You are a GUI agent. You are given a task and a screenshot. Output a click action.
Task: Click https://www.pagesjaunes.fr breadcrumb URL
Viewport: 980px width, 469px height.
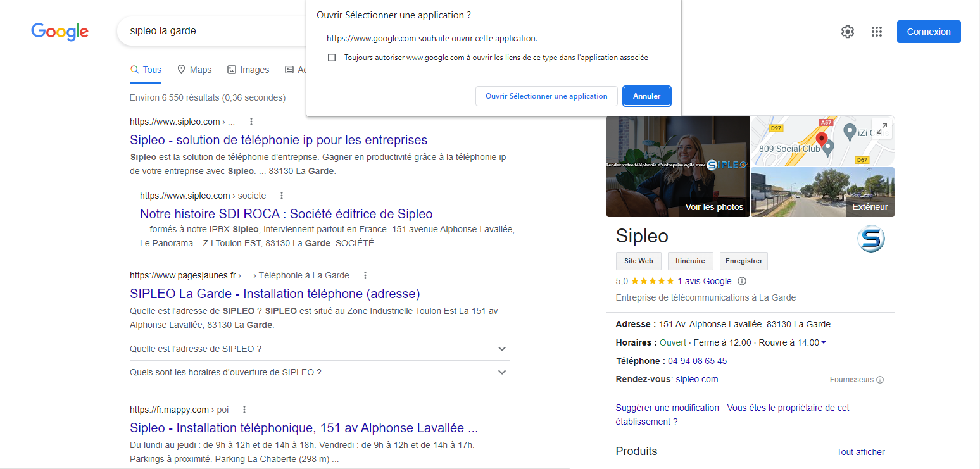click(182, 275)
